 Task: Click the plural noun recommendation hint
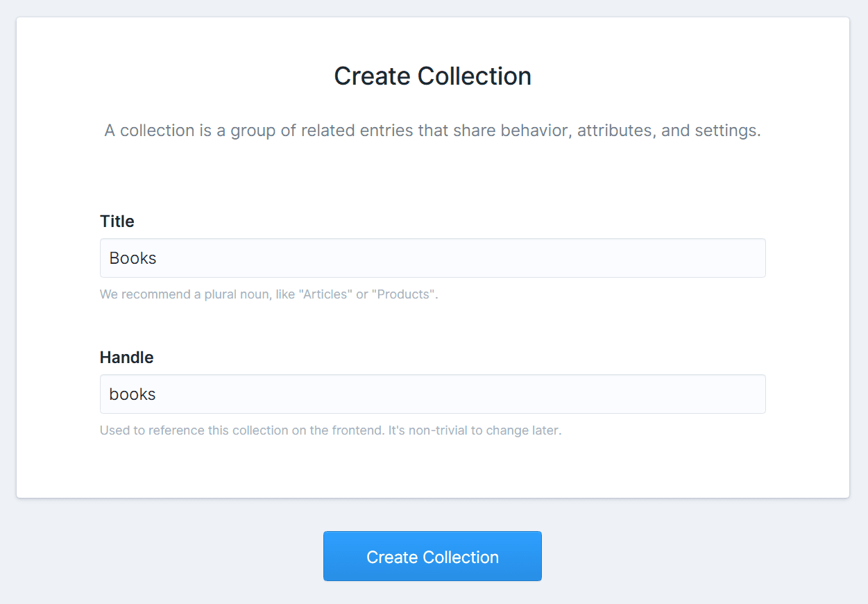tap(269, 294)
